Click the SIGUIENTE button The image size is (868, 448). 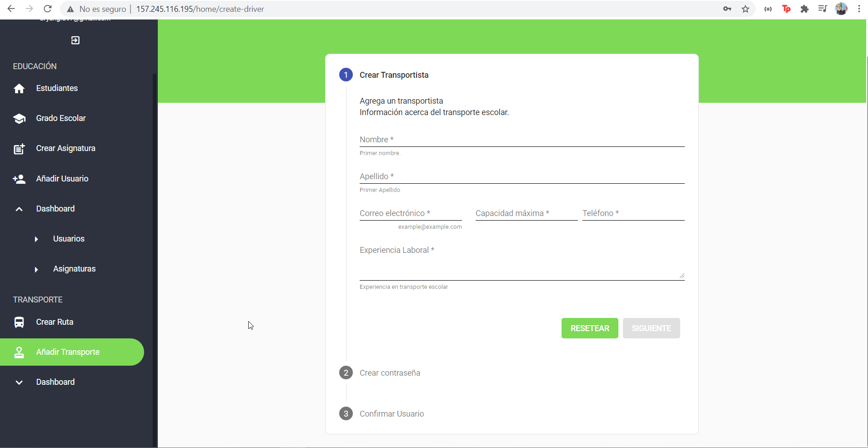point(651,328)
